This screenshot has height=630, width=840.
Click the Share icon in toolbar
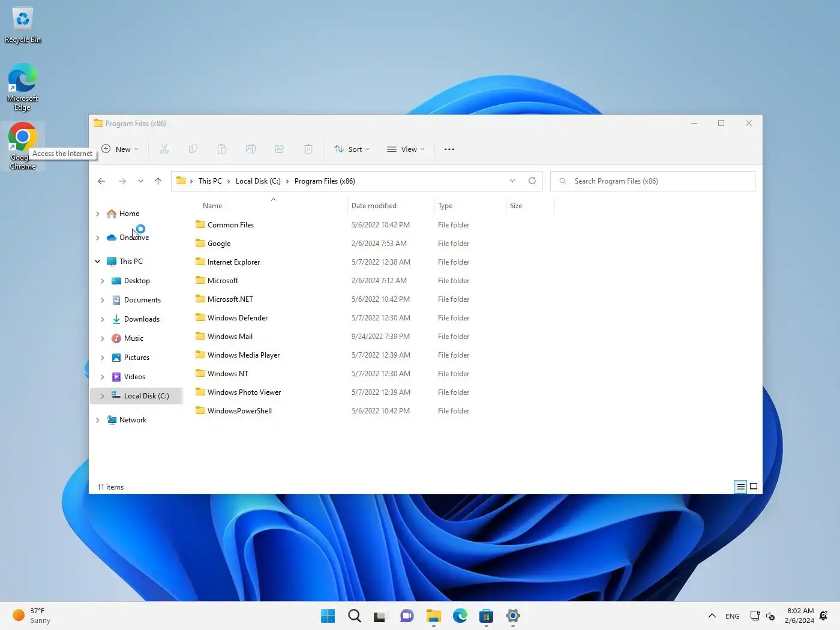click(x=280, y=149)
